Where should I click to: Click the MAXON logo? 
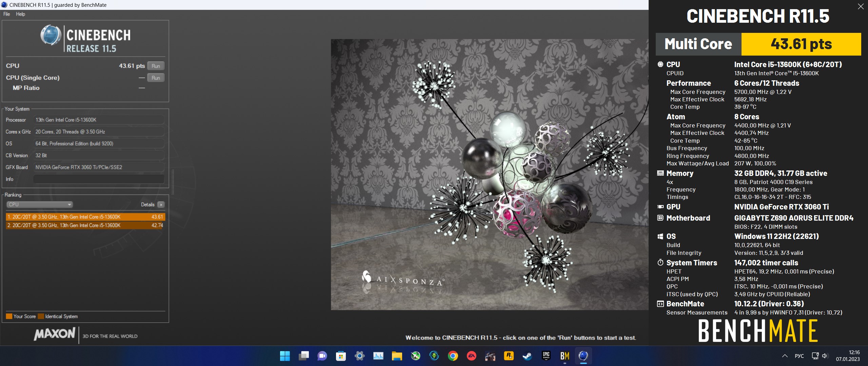(x=54, y=334)
